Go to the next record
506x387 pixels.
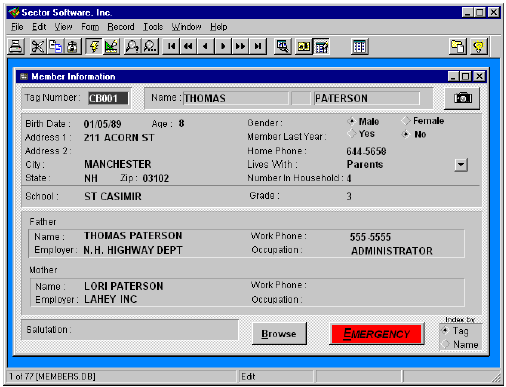click(223, 46)
